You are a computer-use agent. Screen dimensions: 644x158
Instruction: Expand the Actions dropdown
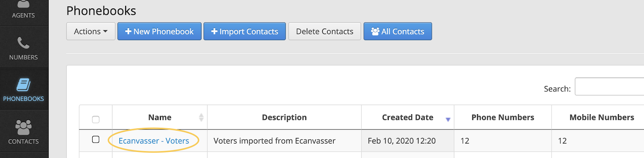pos(91,31)
